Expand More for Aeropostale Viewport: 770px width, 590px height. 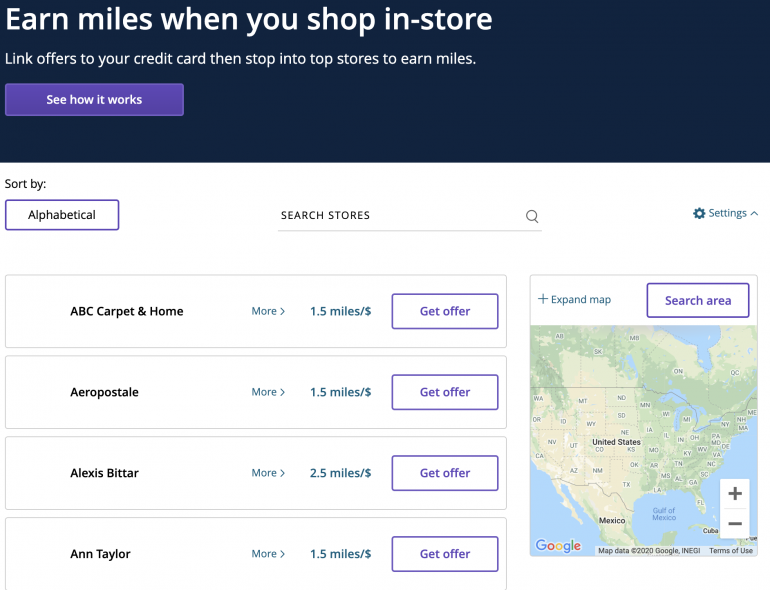click(268, 392)
